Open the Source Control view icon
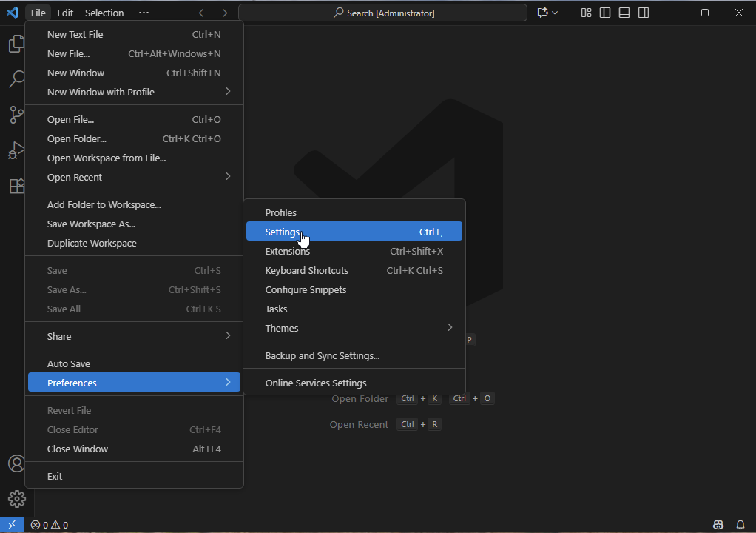Screen dimensions: 756x533 (16, 115)
